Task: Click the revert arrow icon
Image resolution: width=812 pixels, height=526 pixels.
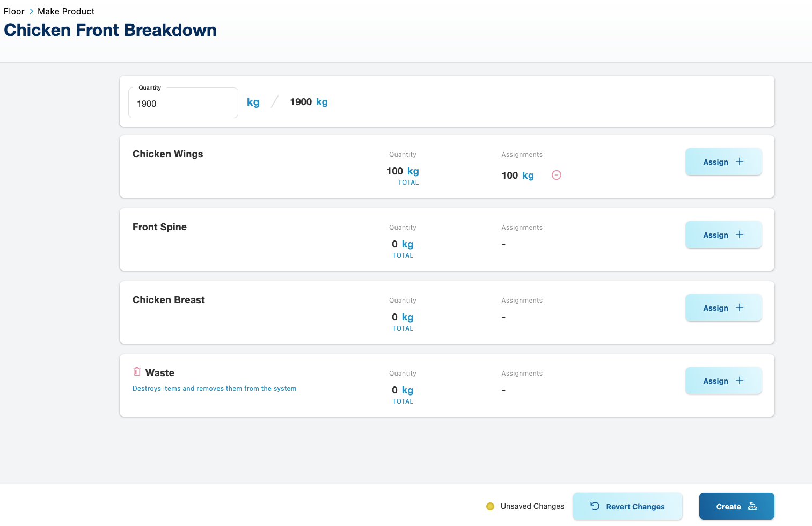Action: point(595,506)
